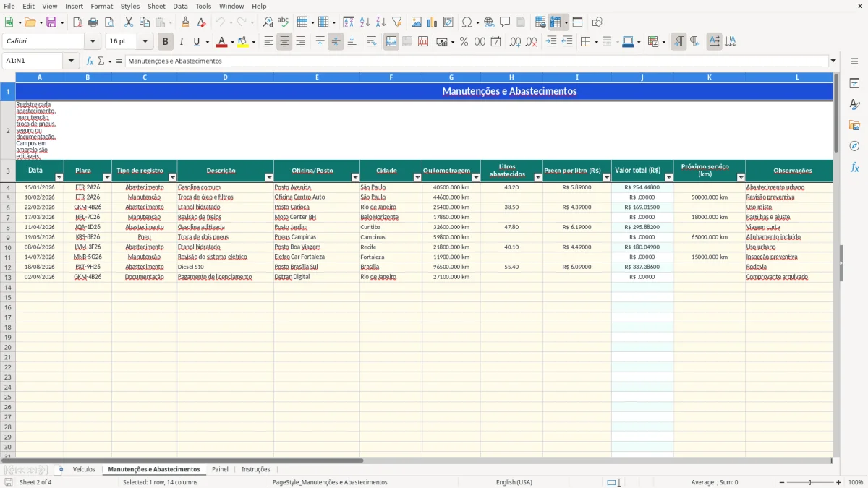Open Function Wizard fx icon
The image size is (868, 488).
point(90,61)
